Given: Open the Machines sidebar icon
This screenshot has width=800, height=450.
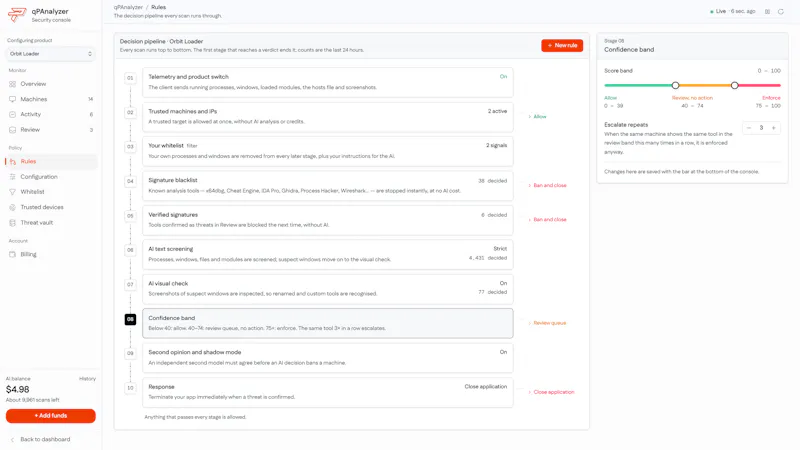Looking at the screenshot, I should coord(12,99).
